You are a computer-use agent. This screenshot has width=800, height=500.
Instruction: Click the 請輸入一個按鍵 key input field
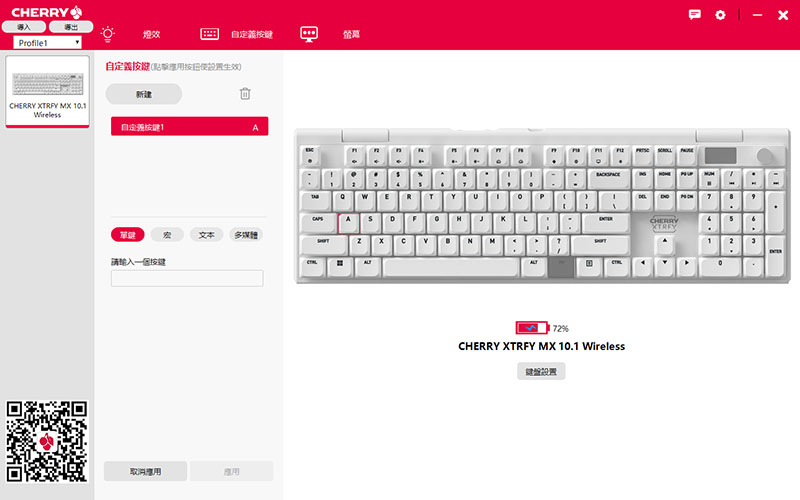coord(187,279)
